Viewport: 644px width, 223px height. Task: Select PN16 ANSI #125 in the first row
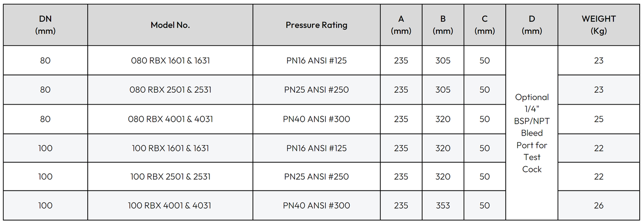[x=316, y=61]
